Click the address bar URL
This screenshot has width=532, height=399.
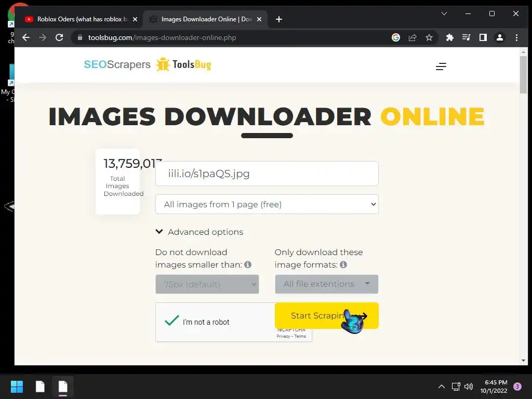tap(162, 37)
